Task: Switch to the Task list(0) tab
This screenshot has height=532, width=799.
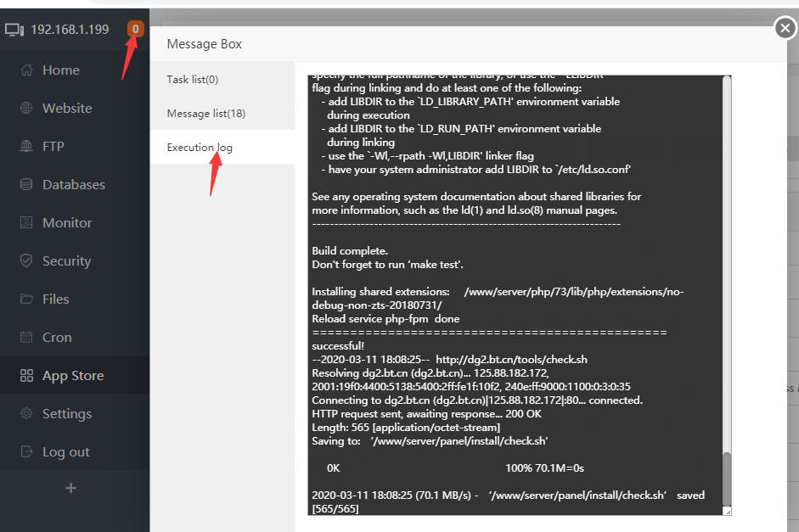Action: 222,80
